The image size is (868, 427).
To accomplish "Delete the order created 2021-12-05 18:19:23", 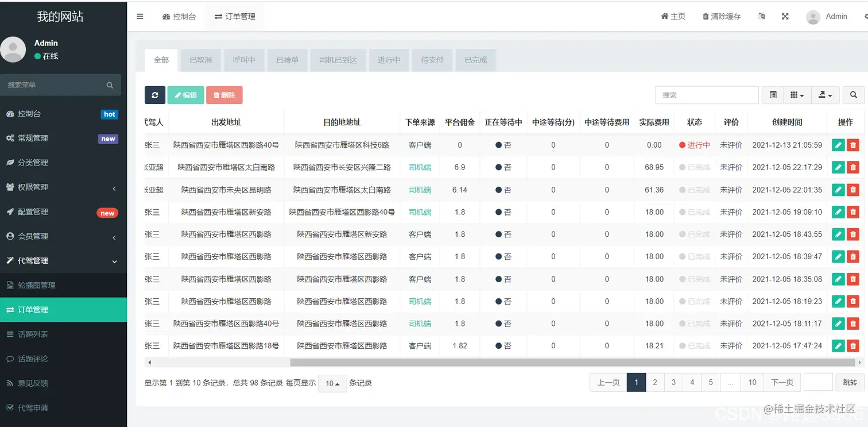I will [x=853, y=302].
